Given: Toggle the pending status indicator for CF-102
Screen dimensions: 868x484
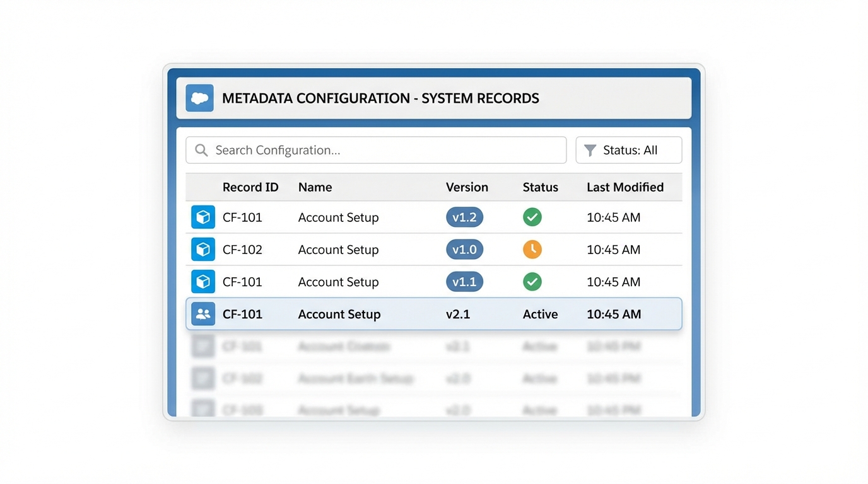Looking at the screenshot, I should (x=532, y=249).
